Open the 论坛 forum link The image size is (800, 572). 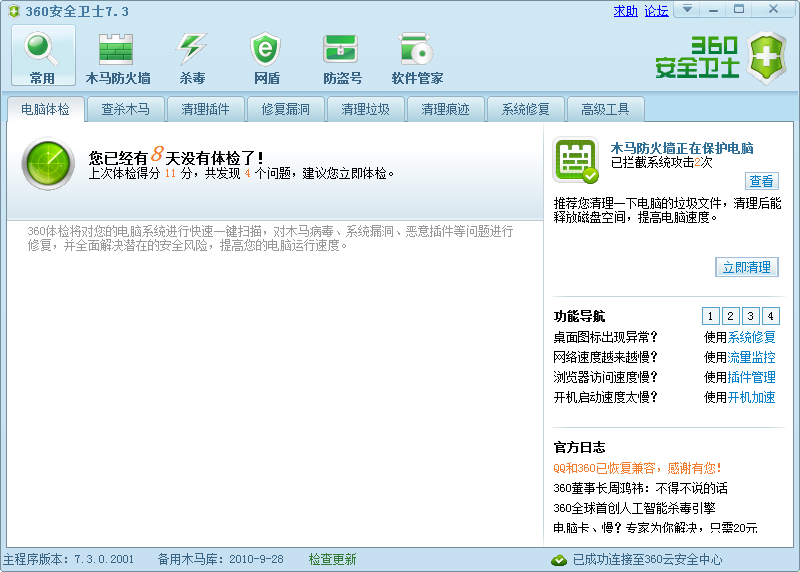coord(656,11)
